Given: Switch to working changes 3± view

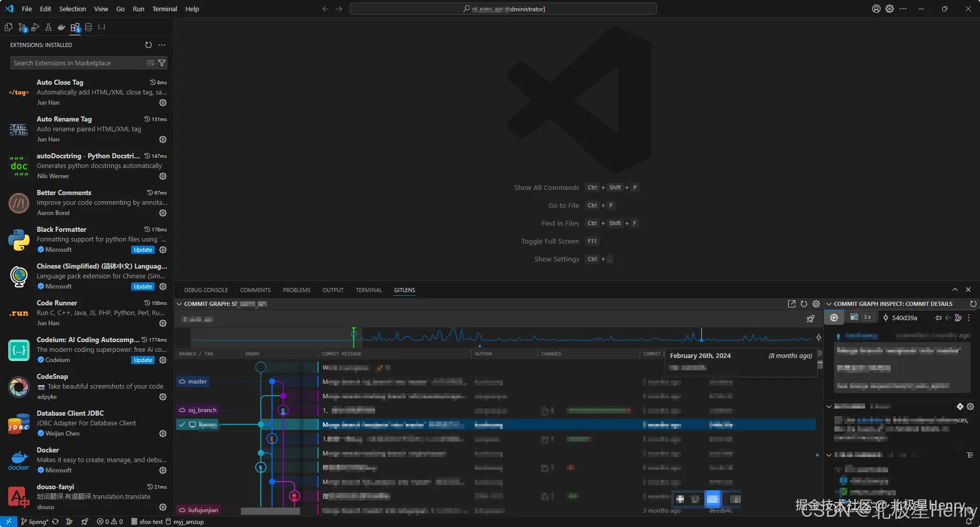Looking at the screenshot, I should pyautogui.click(x=862, y=318).
